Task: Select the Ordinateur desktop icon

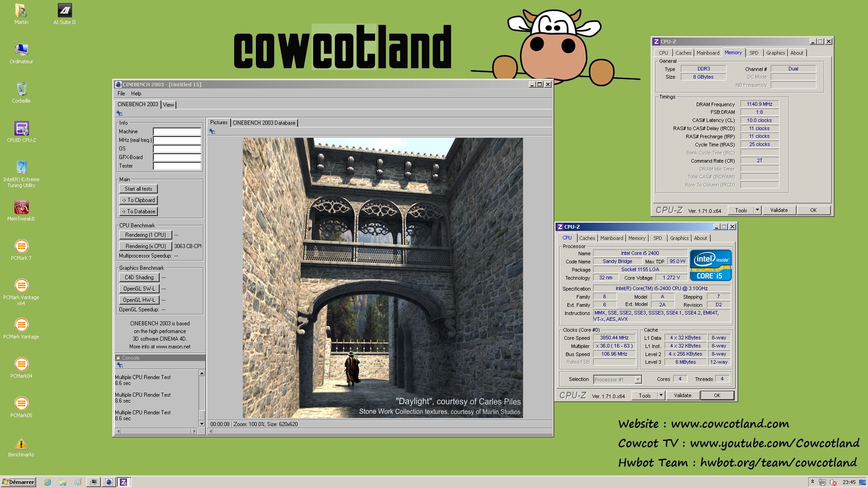Action: 21,53
